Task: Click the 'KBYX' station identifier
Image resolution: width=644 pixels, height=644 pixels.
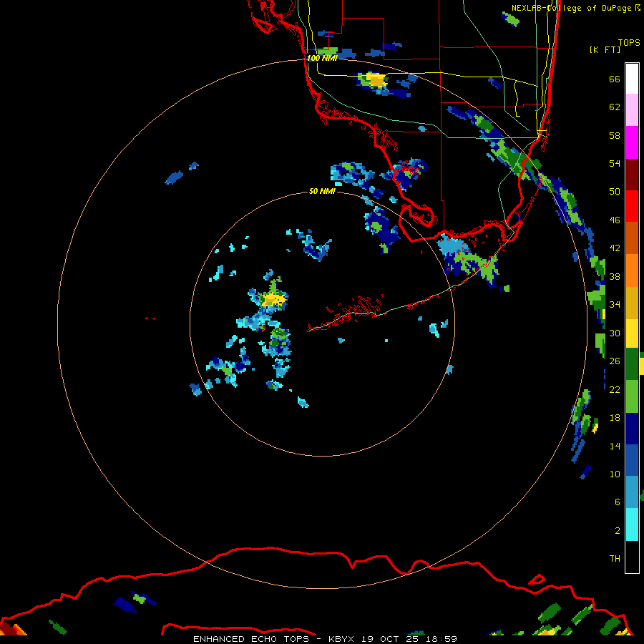Action: (x=341, y=639)
